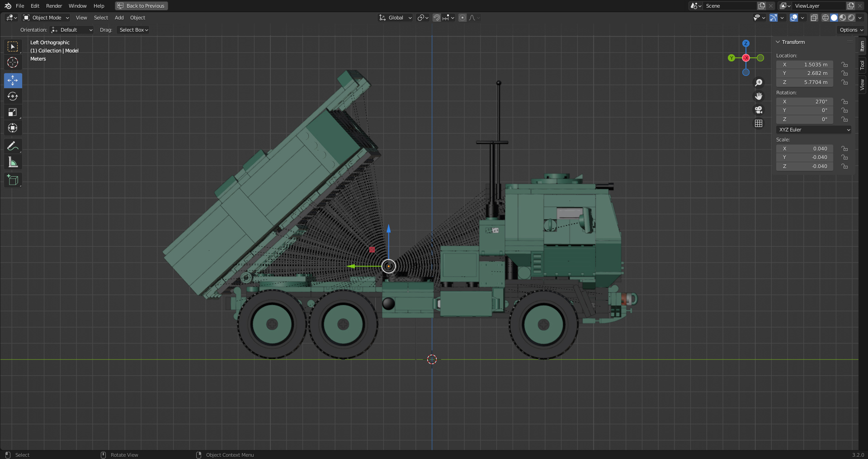Open the Render menu
868x459 pixels.
tap(54, 6)
